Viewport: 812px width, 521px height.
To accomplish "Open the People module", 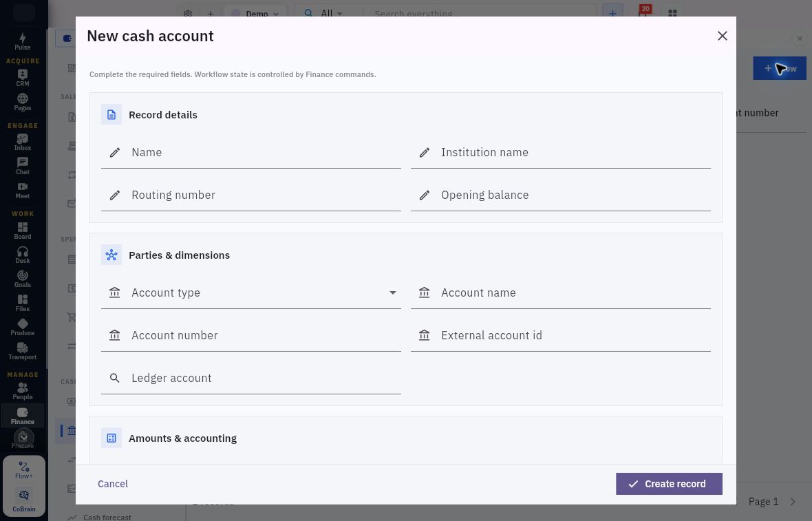I will tap(22, 392).
